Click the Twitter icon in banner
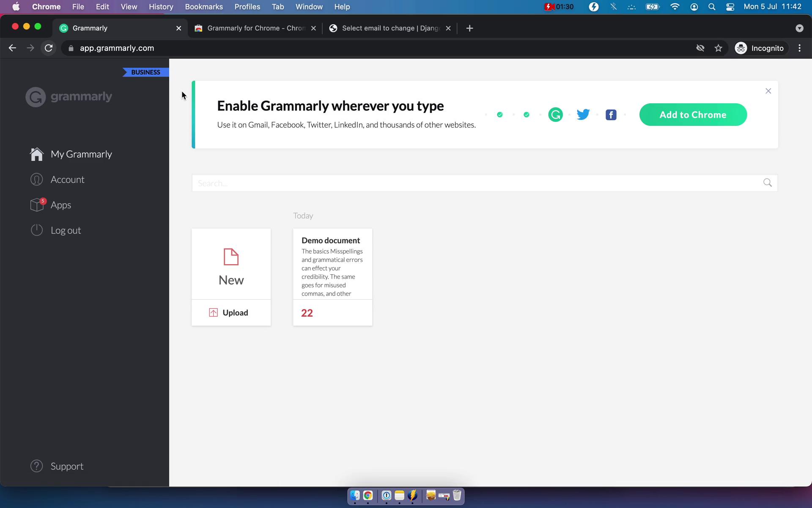This screenshot has height=508, width=812. (x=582, y=114)
